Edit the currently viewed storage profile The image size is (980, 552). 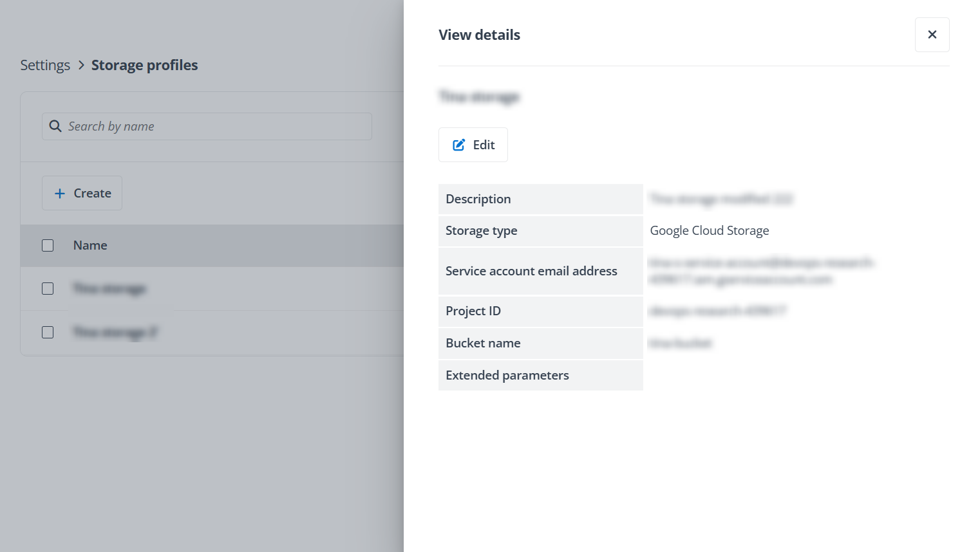tap(473, 145)
